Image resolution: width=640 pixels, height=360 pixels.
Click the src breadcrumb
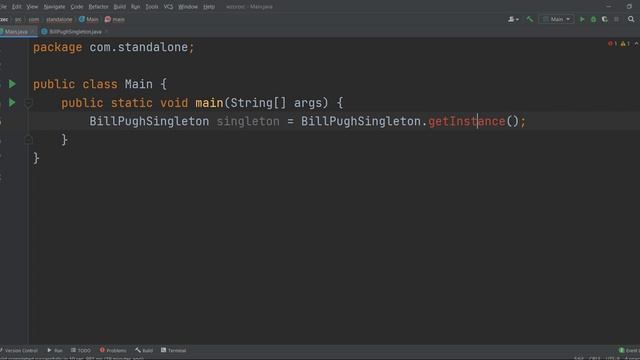coord(18,19)
